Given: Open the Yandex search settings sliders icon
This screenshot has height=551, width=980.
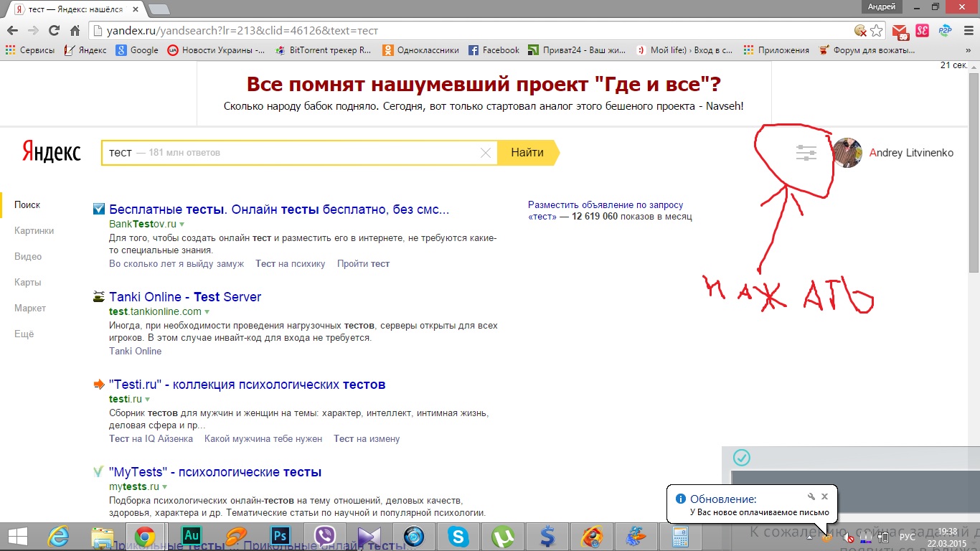Looking at the screenshot, I should 806,152.
